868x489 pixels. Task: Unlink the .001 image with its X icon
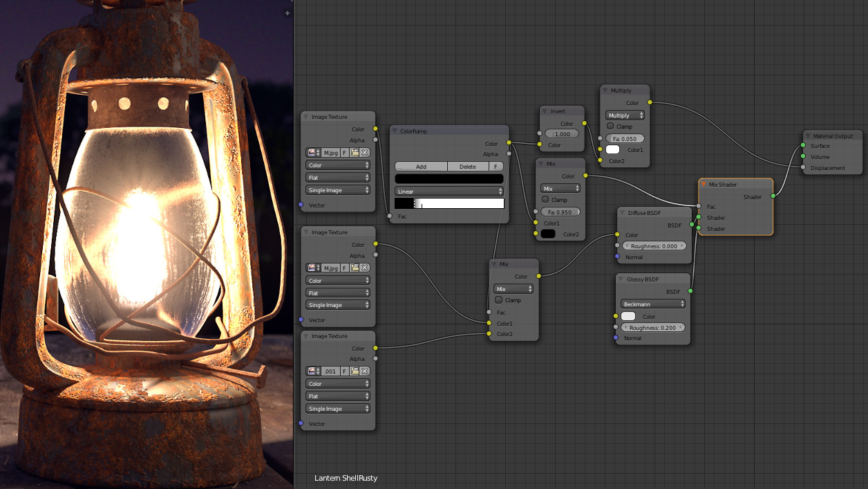pos(366,371)
